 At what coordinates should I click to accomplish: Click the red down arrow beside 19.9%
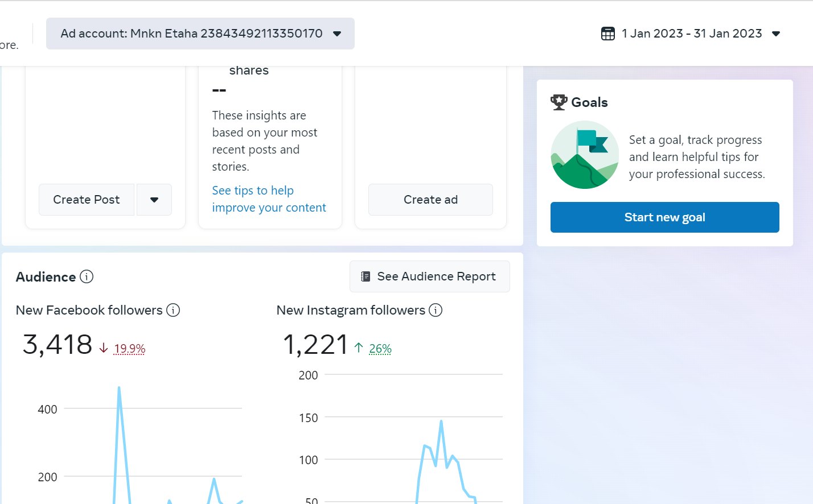104,348
